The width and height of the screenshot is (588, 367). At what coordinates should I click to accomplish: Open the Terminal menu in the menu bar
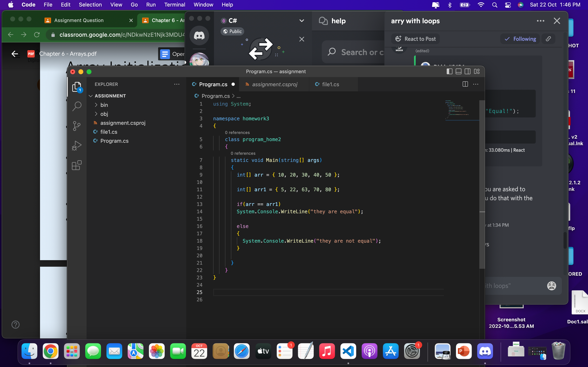click(x=174, y=5)
